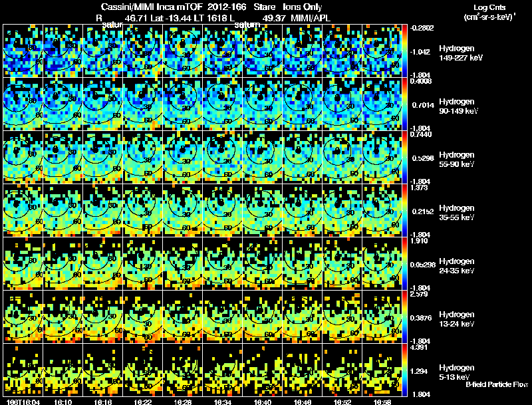Open the 35-55 keV panel at 16:22
Screen dimensions: 532x405
click(x=143, y=210)
